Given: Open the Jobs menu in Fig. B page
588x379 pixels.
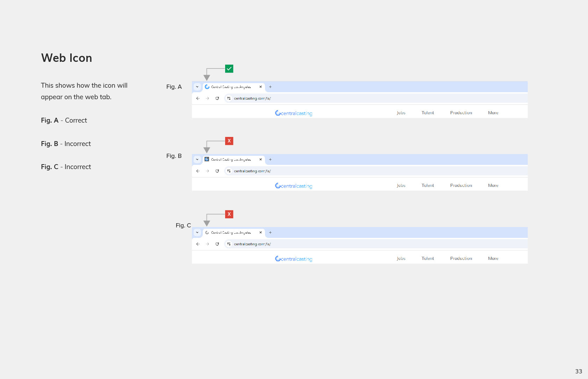Looking at the screenshot, I should click(x=401, y=185).
